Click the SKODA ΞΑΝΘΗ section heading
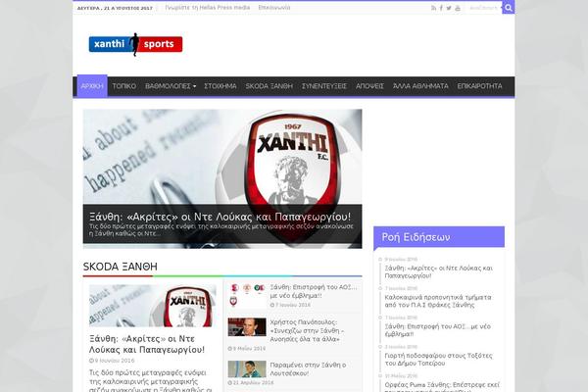 120,267
